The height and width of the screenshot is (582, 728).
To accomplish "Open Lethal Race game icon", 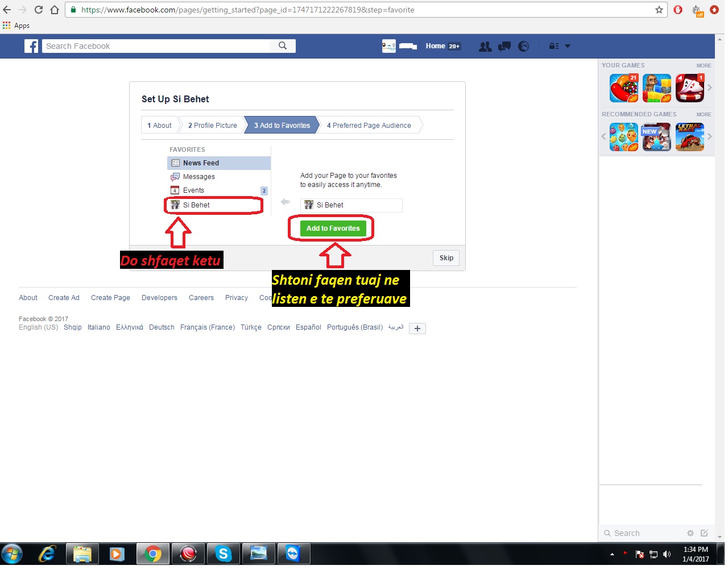I will (690, 137).
